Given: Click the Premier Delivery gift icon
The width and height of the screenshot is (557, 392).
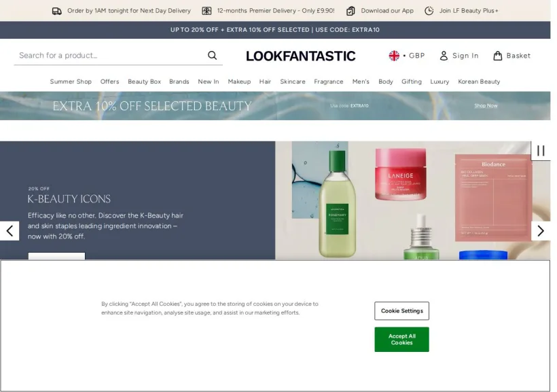Looking at the screenshot, I should [206, 11].
